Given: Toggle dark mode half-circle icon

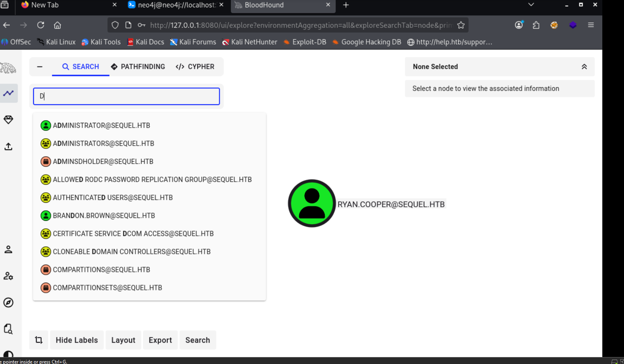Looking at the screenshot, I should click(x=9, y=355).
